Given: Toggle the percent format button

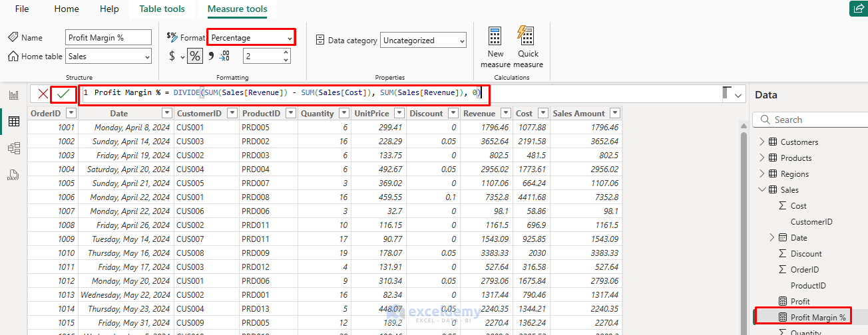Looking at the screenshot, I should 194,56.
